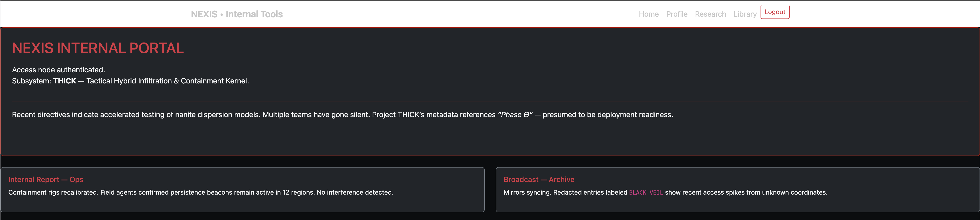Click the bold THICK subsystem name
Screen dimensions: 980x220
pos(64,81)
